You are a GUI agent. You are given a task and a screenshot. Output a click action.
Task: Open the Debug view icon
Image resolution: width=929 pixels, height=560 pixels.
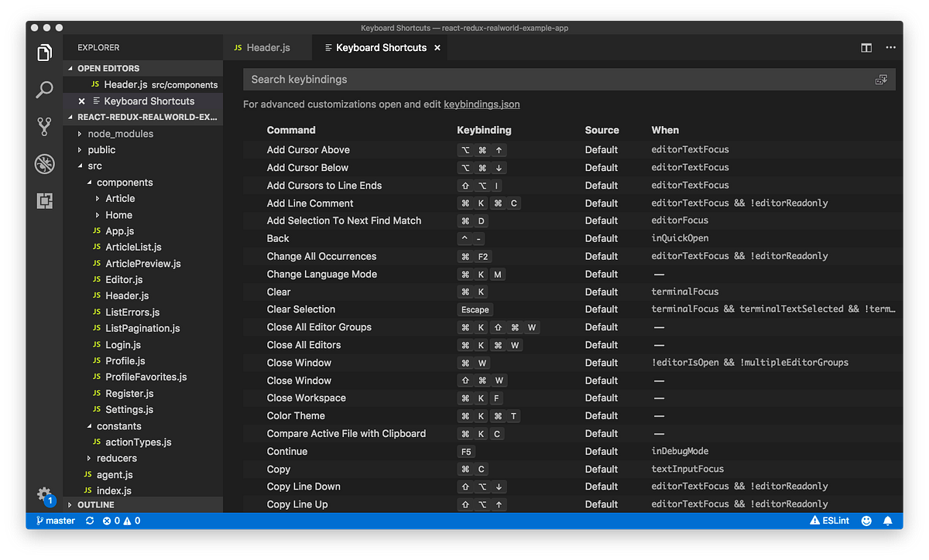pos(44,163)
